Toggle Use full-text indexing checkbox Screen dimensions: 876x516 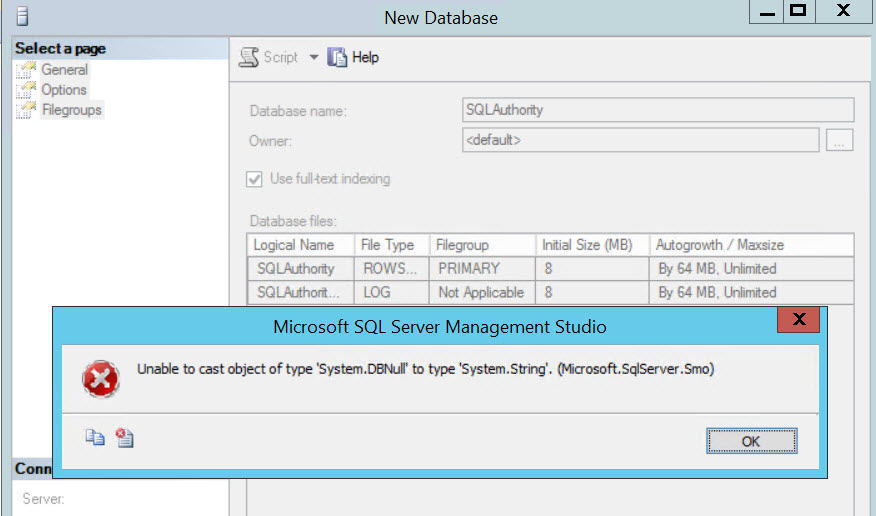254,179
